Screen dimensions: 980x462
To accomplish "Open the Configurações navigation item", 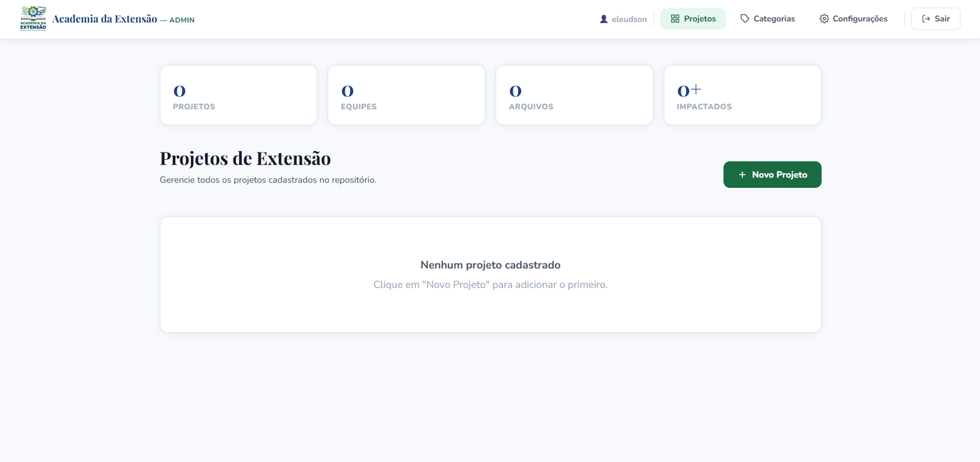I will point(853,19).
